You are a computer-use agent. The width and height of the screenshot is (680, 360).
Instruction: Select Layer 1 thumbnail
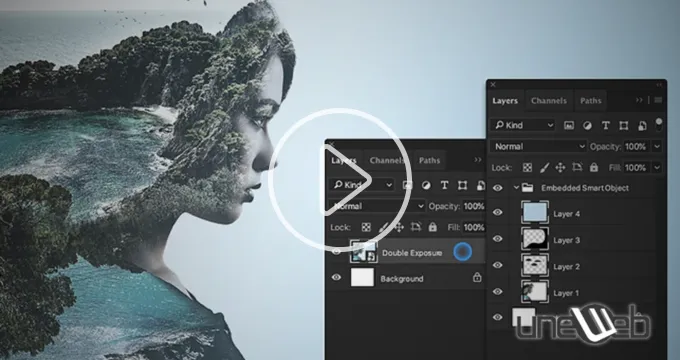coord(535,292)
